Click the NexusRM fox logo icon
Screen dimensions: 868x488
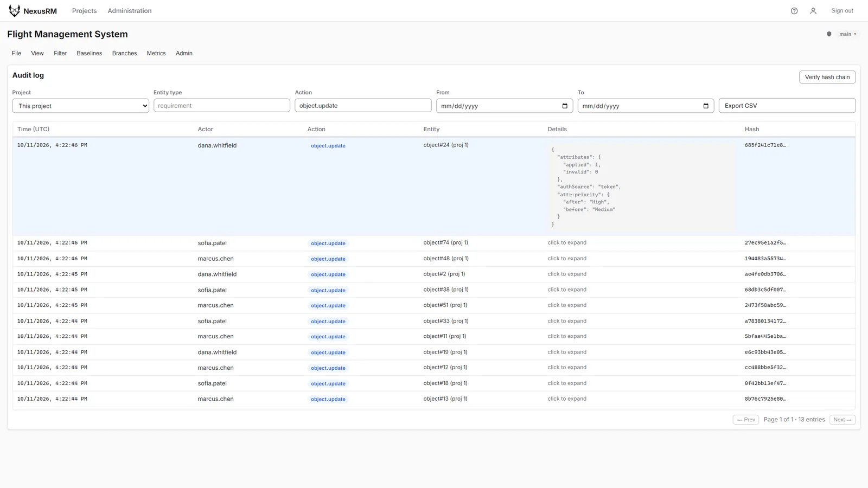pyautogui.click(x=14, y=11)
